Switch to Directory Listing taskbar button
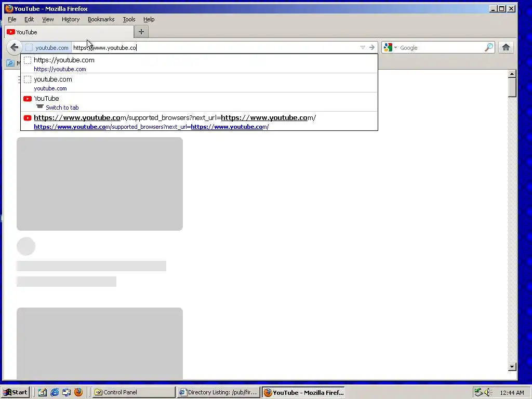The width and height of the screenshot is (532, 399). tap(219, 392)
